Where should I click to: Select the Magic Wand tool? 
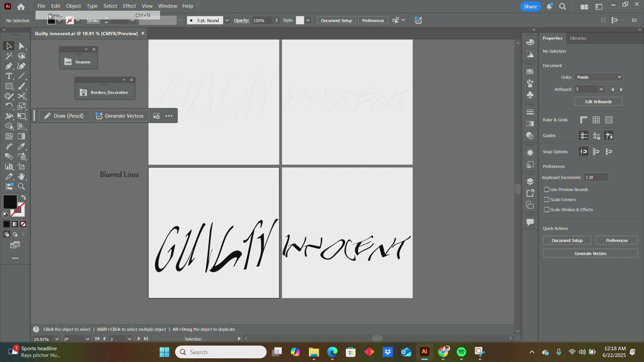click(9, 56)
